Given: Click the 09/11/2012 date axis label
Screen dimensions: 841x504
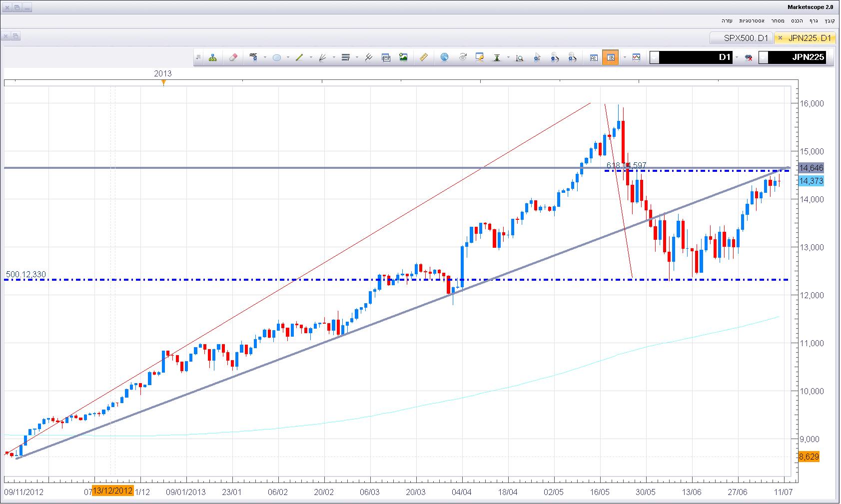Looking at the screenshot, I should 23,492.
